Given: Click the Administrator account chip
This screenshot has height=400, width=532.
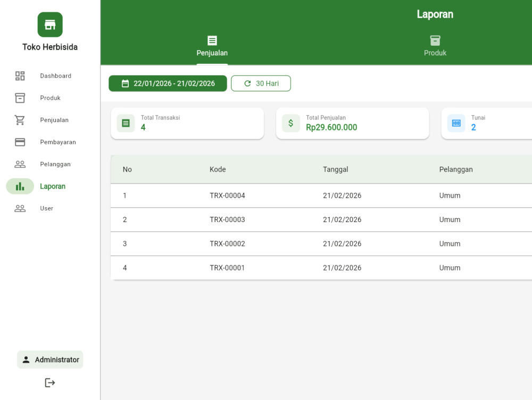Looking at the screenshot, I should pos(50,360).
